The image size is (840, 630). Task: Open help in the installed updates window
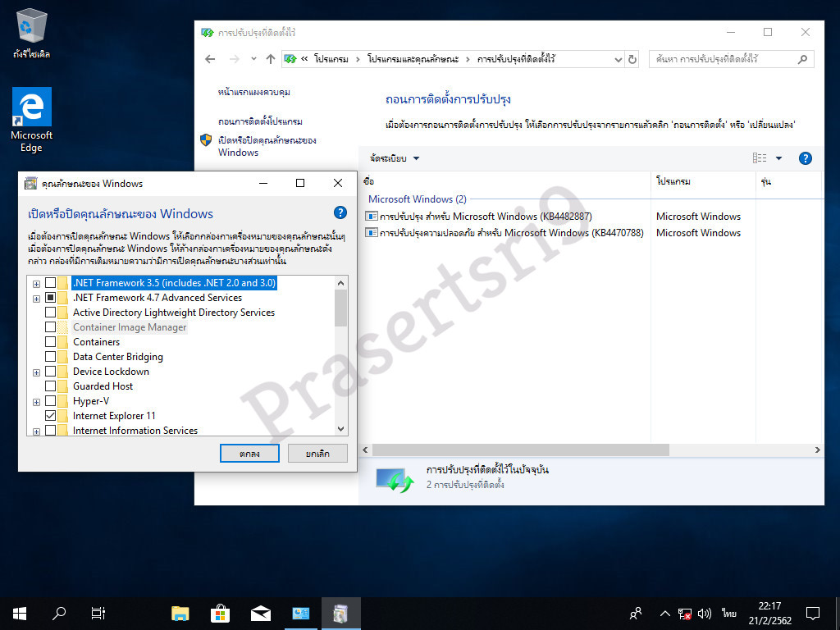(x=806, y=158)
